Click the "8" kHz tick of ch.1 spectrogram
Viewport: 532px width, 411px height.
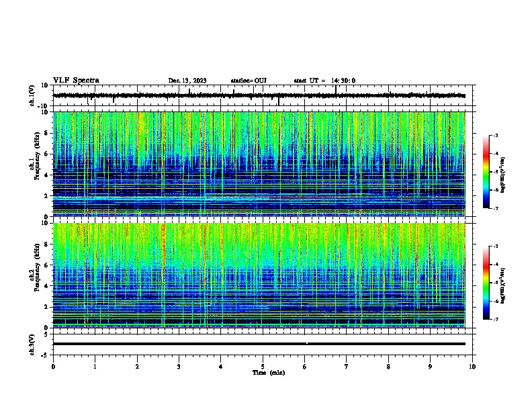pyautogui.click(x=47, y=133)
